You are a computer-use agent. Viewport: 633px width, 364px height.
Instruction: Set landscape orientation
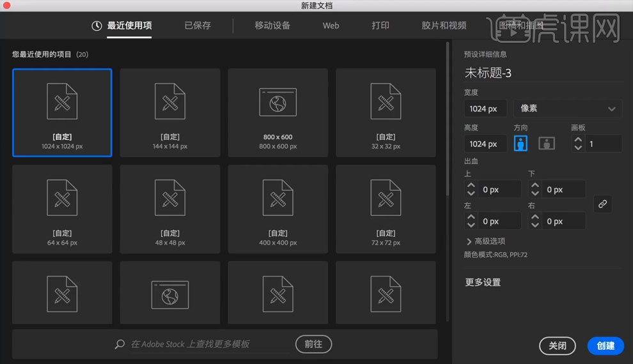547,144
